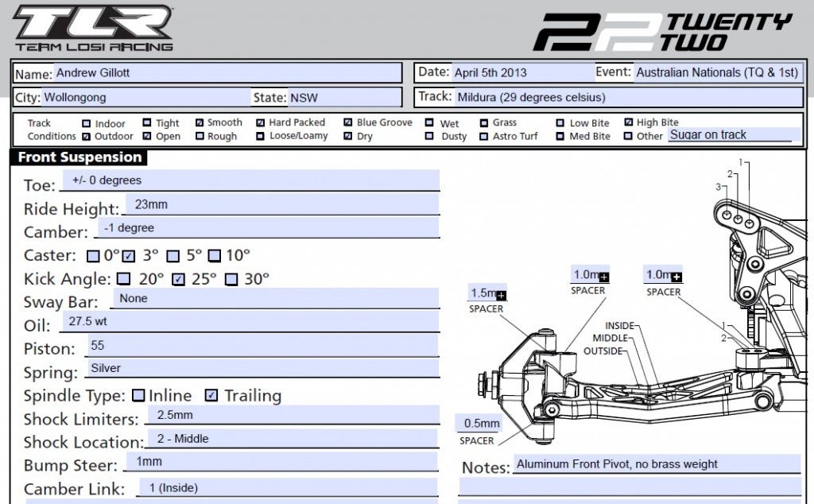
Task: Check the Low Bite checkbox
Action: 560,123
